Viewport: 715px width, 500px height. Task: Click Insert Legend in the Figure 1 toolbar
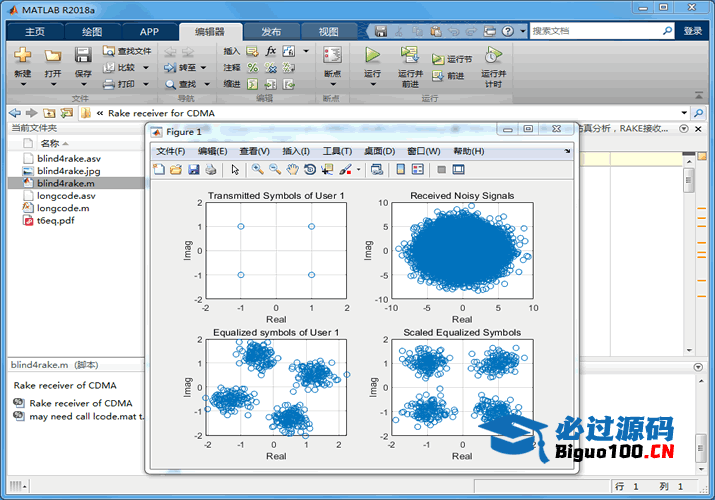418,170
